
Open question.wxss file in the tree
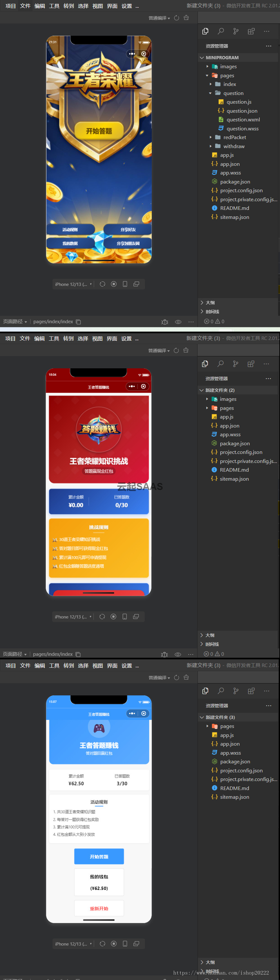(x=242, y=128)
